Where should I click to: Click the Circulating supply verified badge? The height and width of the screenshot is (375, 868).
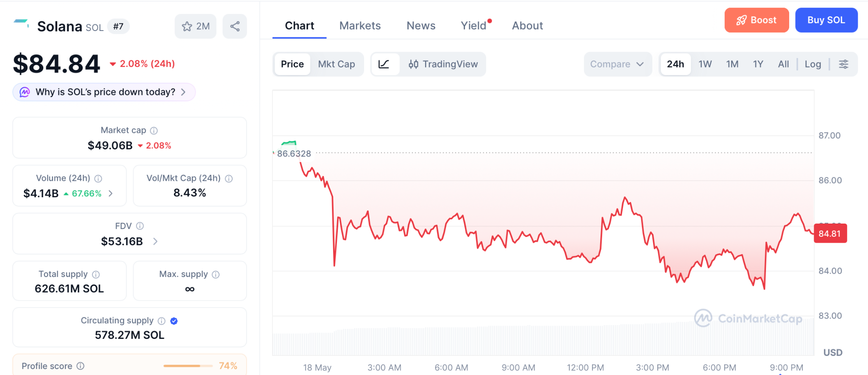point(174,321)
